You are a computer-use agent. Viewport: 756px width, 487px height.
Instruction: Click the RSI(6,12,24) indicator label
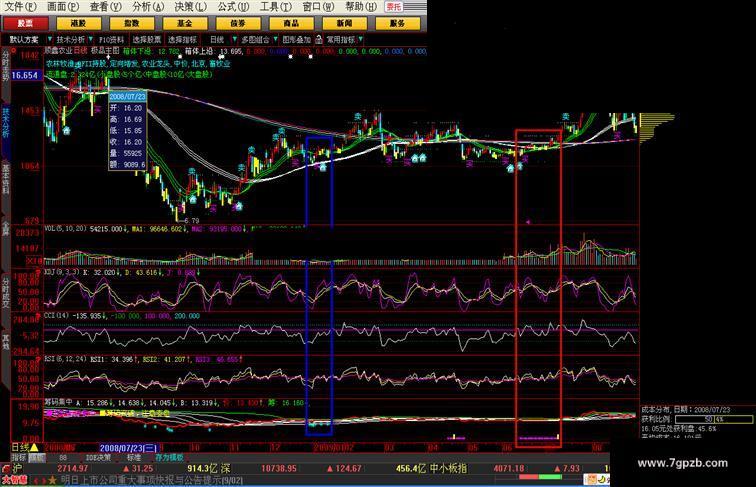point(65,359)
